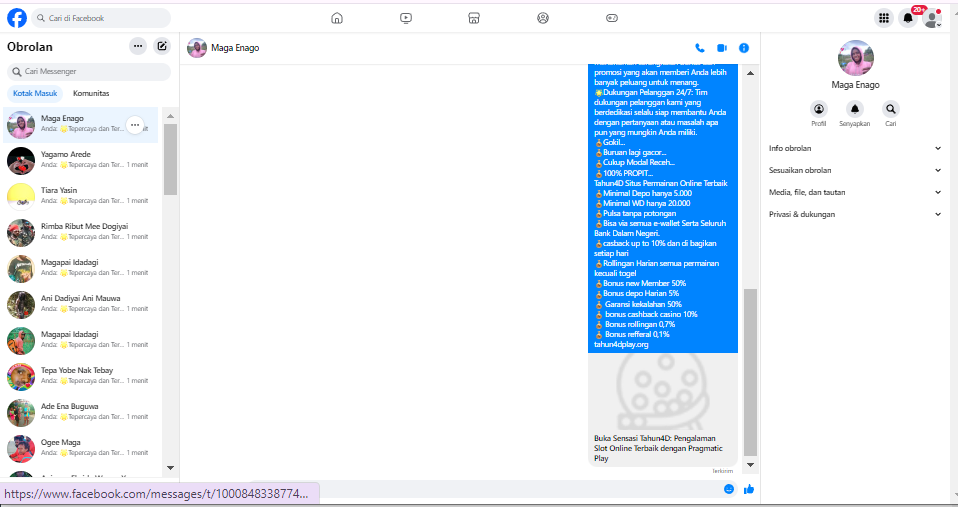
Task: Click the Facebook logo
Action: 17,18
